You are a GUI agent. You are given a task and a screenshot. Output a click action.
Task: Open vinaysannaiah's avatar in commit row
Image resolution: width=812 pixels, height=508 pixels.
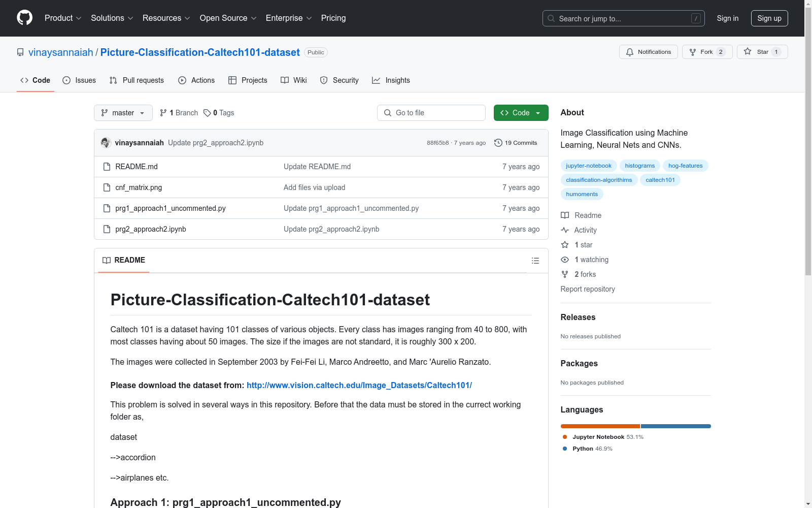[x=106, y=143]
